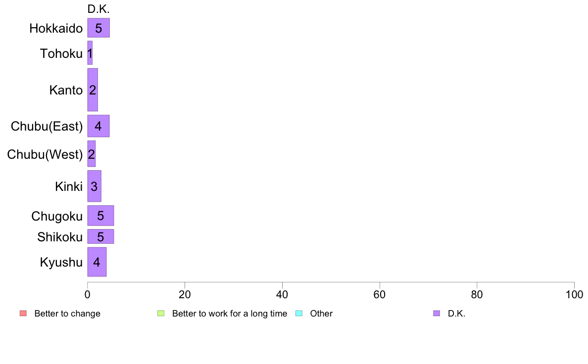The width and height of the screenshot is (588, 364).
Task: Select the 40 tick label on x-axis
Action: [282, 295]
